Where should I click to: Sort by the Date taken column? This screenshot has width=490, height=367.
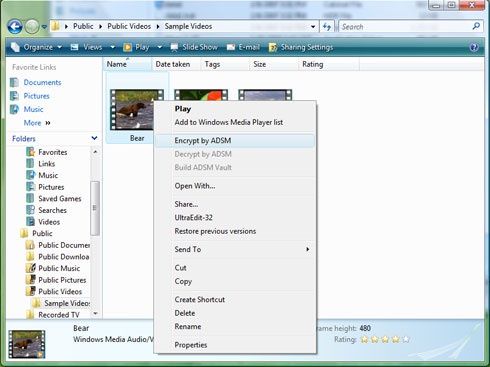coord(175,64)
